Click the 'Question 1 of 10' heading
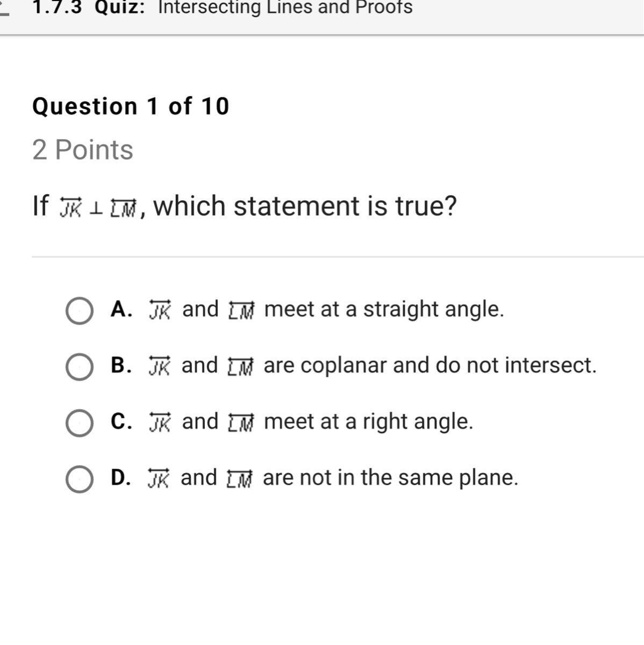 pyautogui.click(x=131, y=106)
